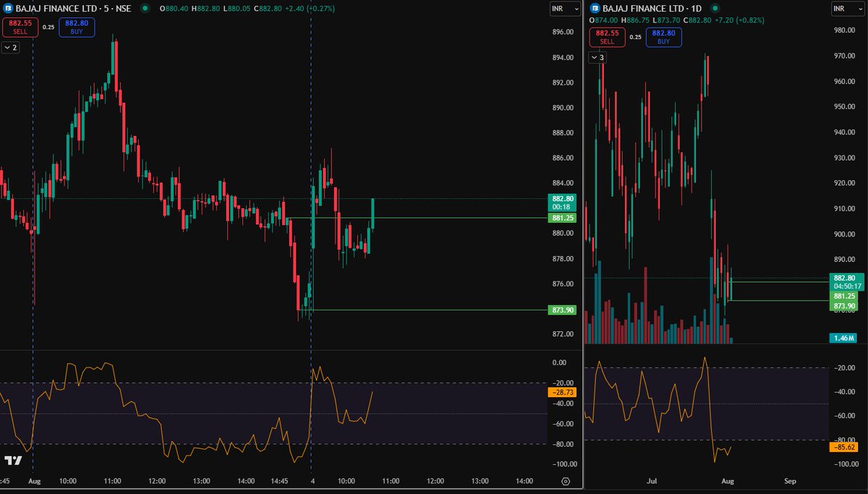Click the TradingView logo in the indicator pane
The width and height of the screenshot is (868, 494).
[12, 461]
